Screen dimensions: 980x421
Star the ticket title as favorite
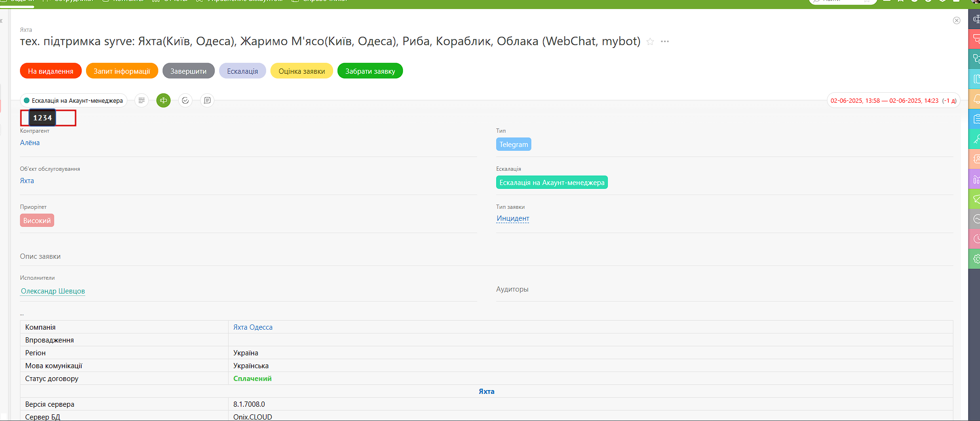650,42
